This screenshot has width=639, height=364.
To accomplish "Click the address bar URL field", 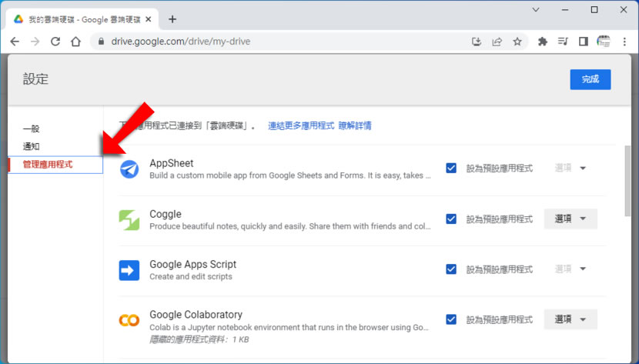I will [x=286, y=42].
